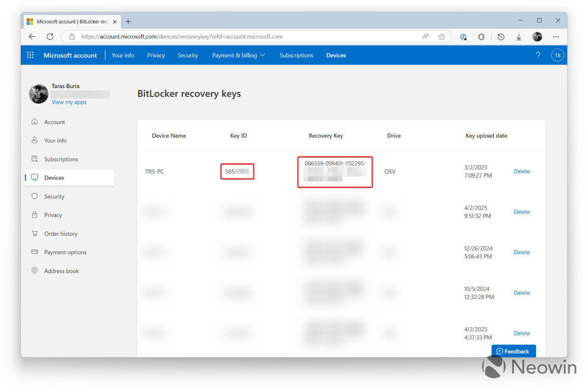Open Subscriptions in the left sidebar
The width and height of the screenshot is (588, 390).
coord(69,159)
